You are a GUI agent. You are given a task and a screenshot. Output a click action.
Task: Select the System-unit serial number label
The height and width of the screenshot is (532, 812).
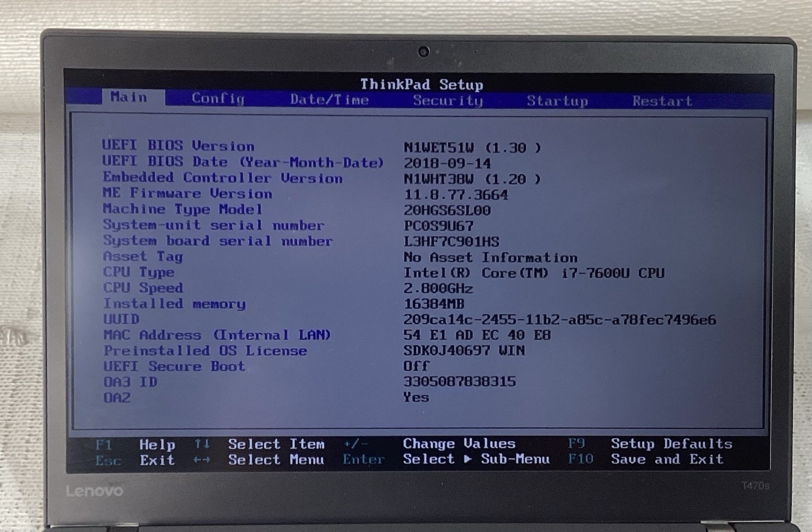click(214, 225)
